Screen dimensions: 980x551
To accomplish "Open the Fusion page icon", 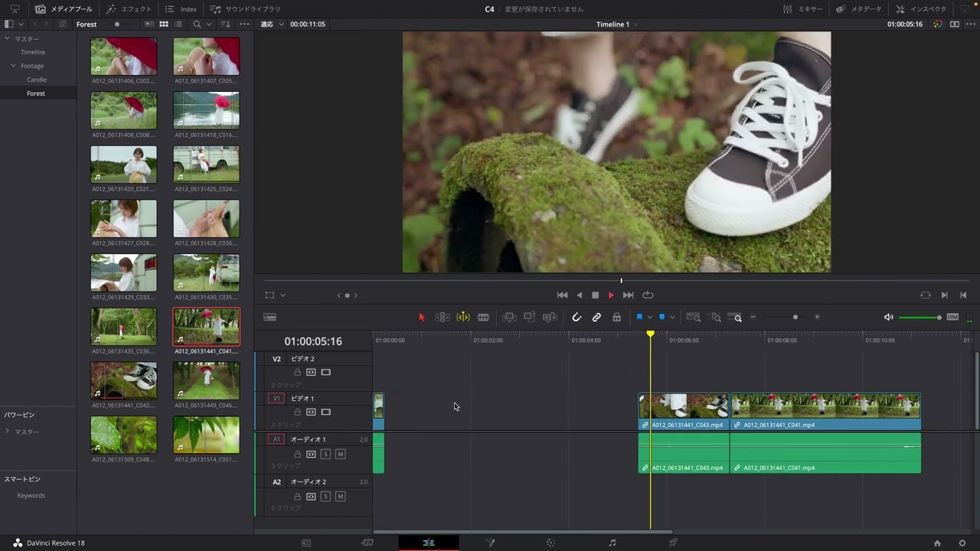I will click(490, 543).
